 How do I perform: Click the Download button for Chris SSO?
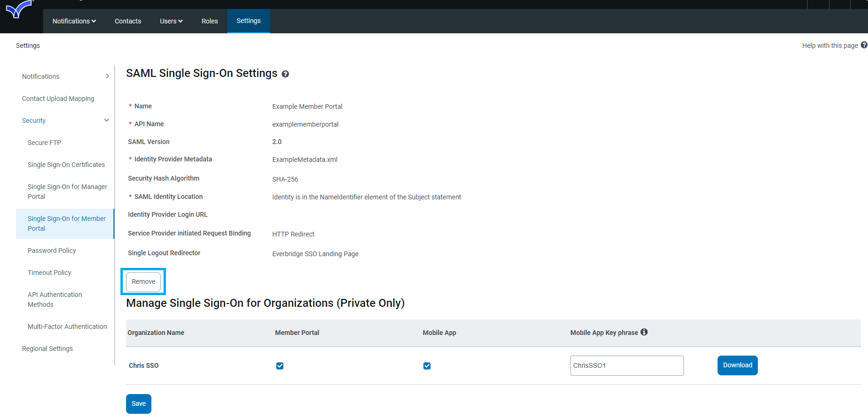(737, 365)
